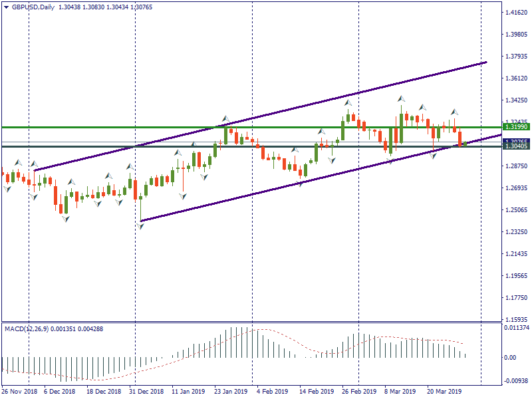
Task: Select the lower purple channel trend line
Action: [x=266, y=192]
